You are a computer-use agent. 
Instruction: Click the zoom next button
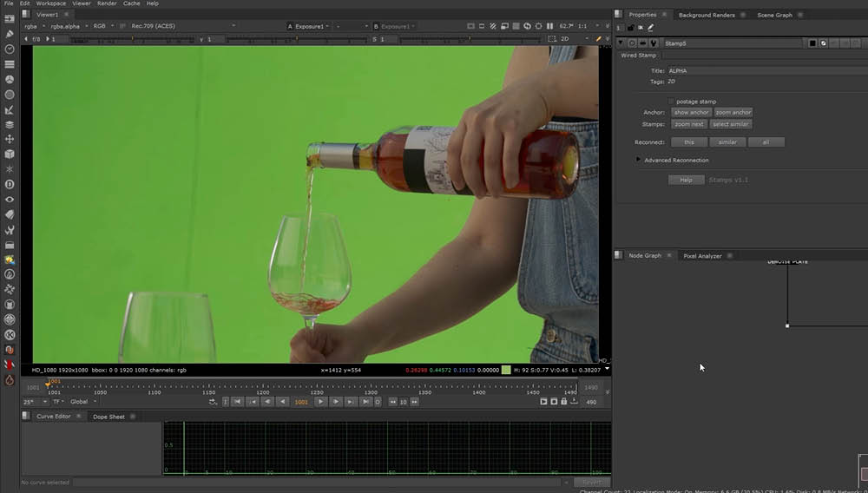click(689, 124)
